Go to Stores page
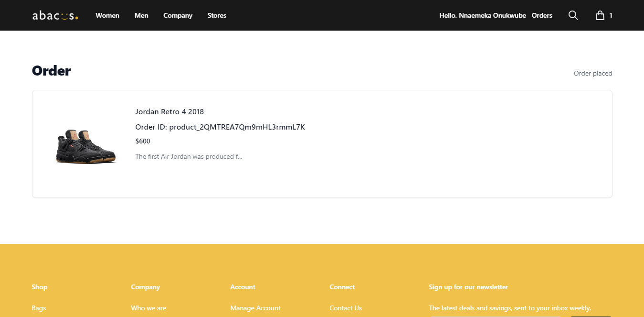The image size is (644, 317). tap(217, 15)
